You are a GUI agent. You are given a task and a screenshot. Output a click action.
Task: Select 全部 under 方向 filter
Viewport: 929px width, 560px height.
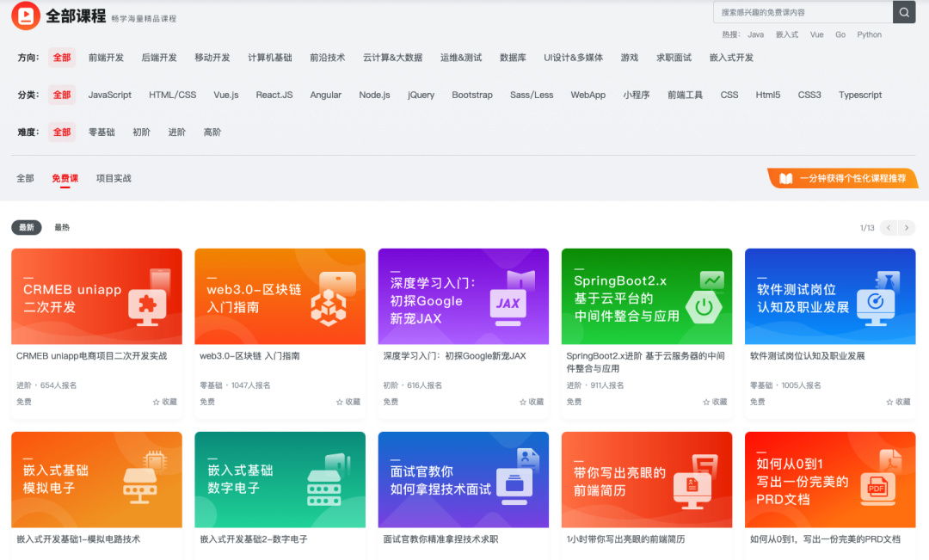(62, 58)
